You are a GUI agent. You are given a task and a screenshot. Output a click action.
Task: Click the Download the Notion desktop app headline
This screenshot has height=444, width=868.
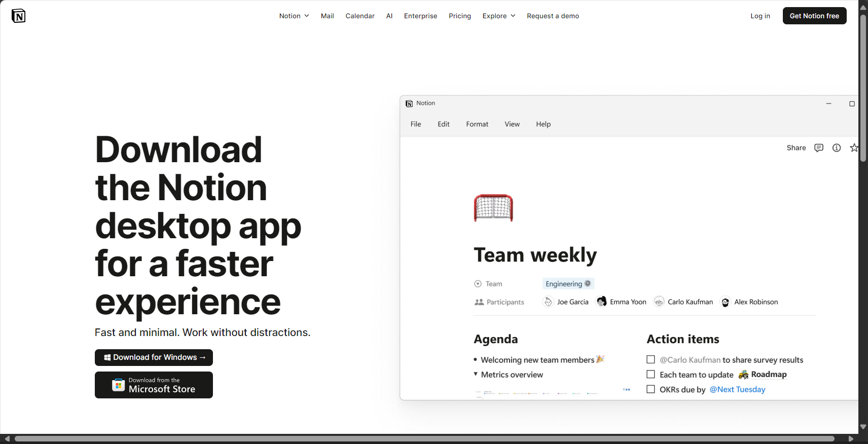pyautogui.click(x=198, y=226)
